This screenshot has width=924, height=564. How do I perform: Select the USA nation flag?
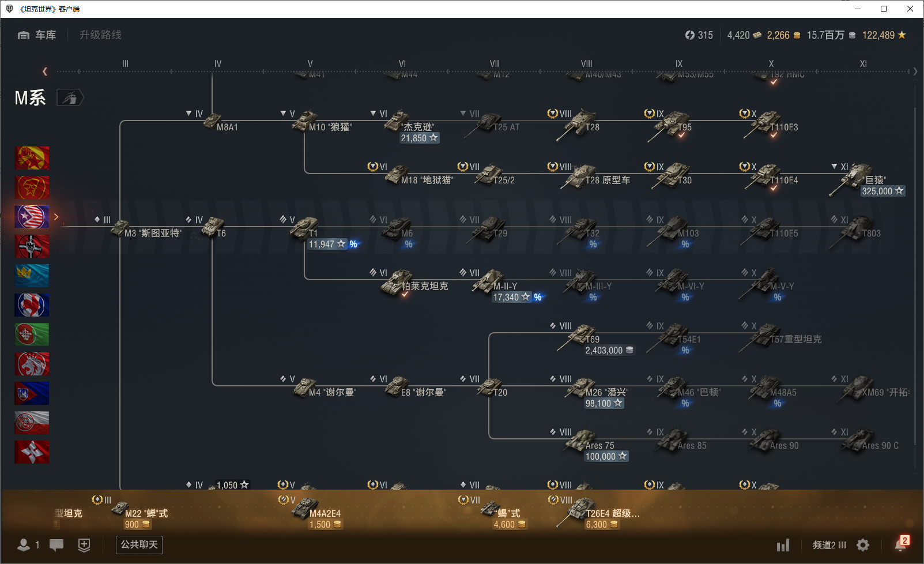coord(32,217)
